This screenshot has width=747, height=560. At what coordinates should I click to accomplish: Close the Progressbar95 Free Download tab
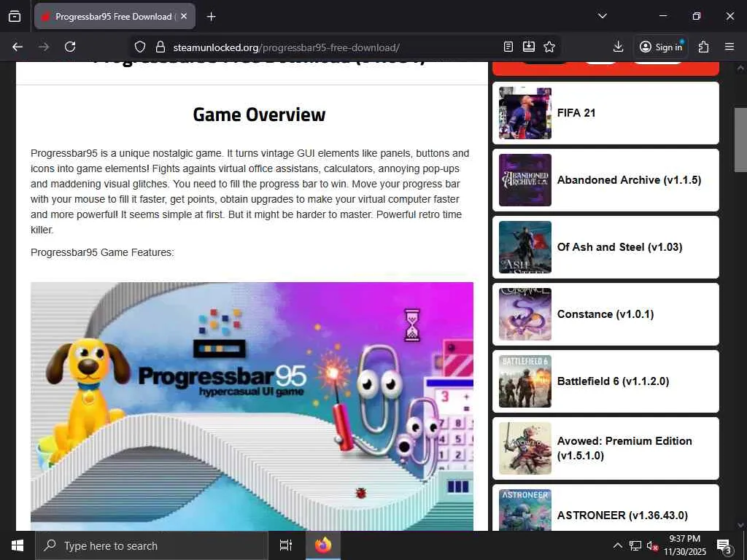point(184,16)
